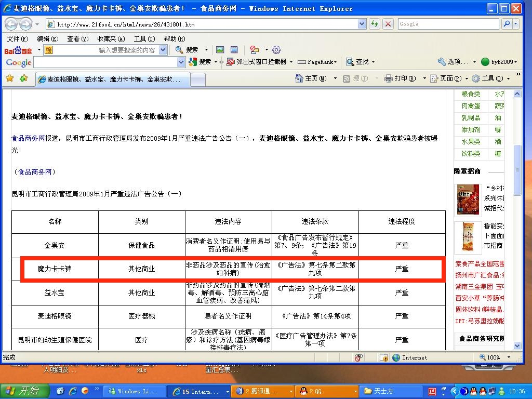Click the Stop loading button
This screenshot has width=532, height=399.
(x=388, y=24)
